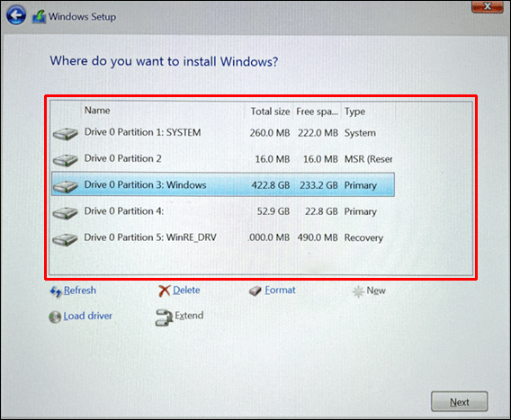Click the 22.8 GB free space cell

point(321,211)
